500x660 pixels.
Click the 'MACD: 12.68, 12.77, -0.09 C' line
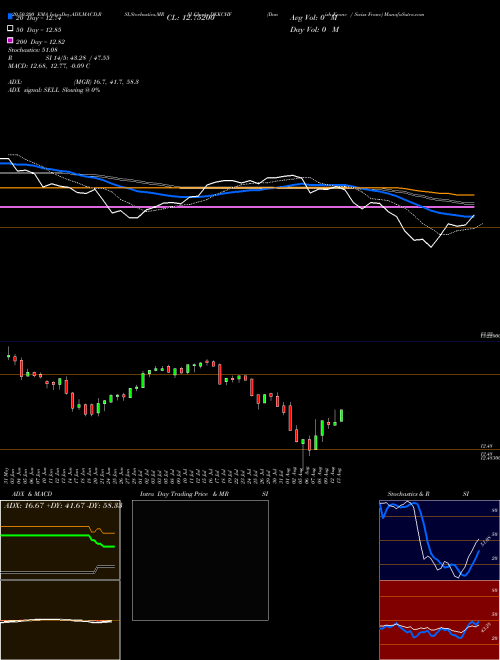click(x=49, y=66)
